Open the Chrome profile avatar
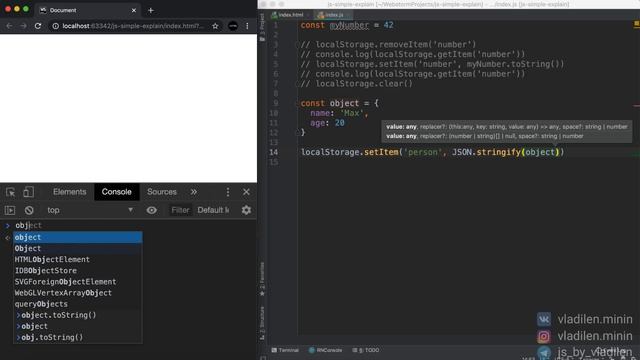The height and width of the screenshot is (360, 640). tap(233, 26)
